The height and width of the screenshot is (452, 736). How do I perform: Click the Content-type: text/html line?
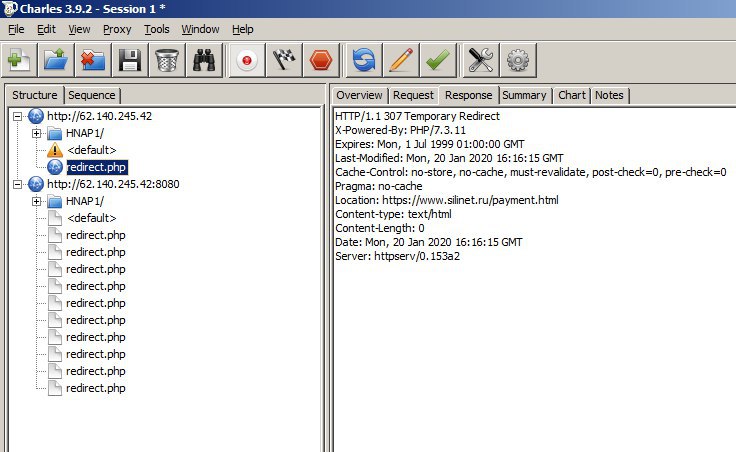[393, 214]
